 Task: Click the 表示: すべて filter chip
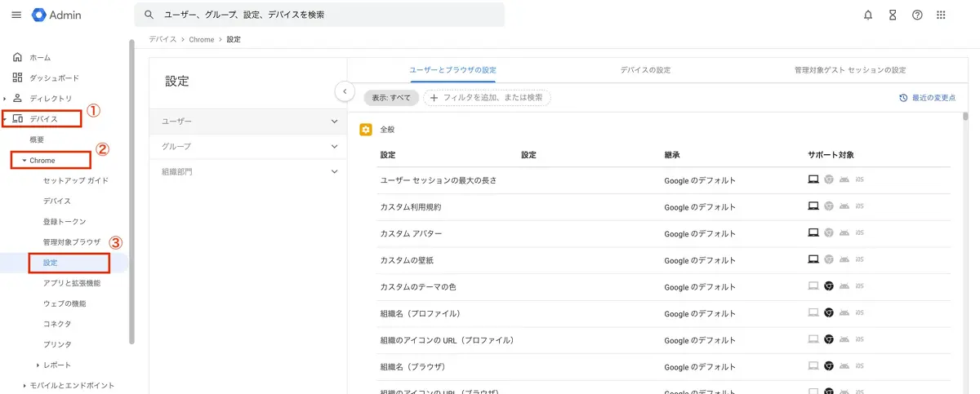pos(391,98)
